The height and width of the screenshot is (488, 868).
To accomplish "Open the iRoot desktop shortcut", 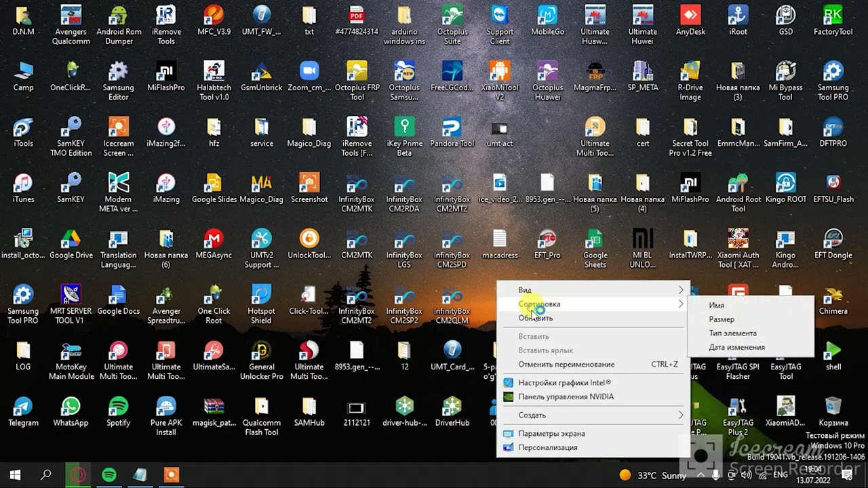I will [x=738, y=20].
